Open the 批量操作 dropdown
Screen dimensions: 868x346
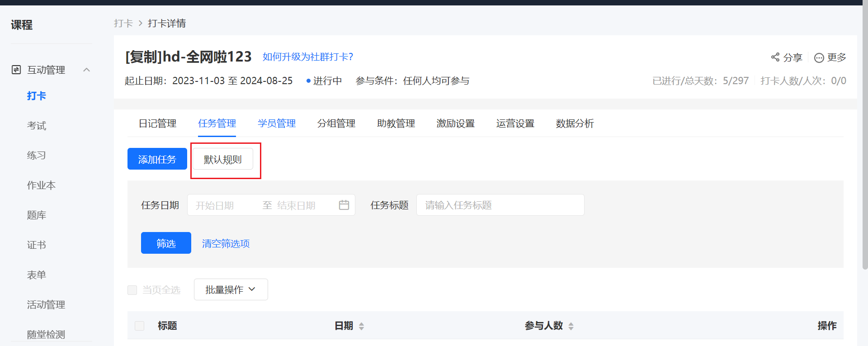tap(231, 289)
